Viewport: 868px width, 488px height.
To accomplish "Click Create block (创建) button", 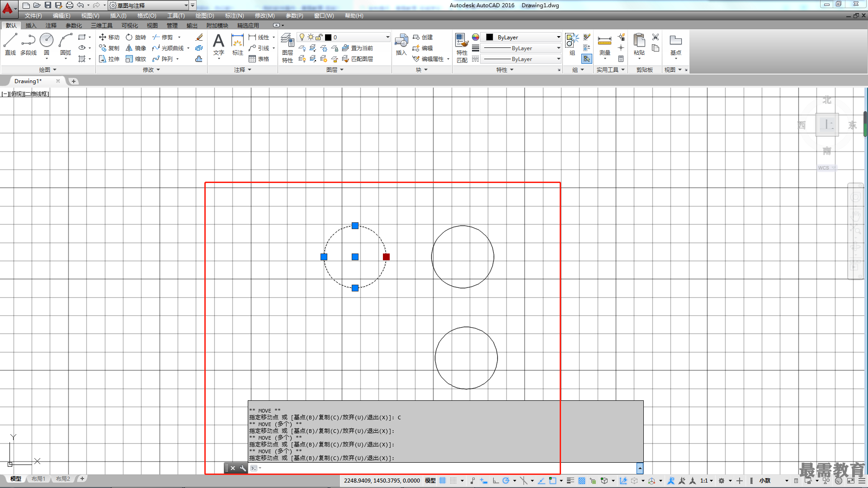I will pyautogui.click(x=423, y=37).
